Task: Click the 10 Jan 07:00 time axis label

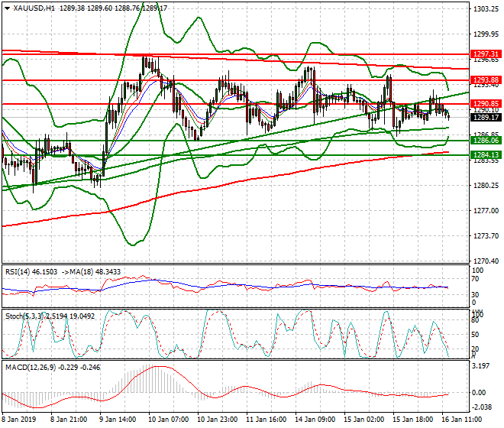Action: point(168,420)
